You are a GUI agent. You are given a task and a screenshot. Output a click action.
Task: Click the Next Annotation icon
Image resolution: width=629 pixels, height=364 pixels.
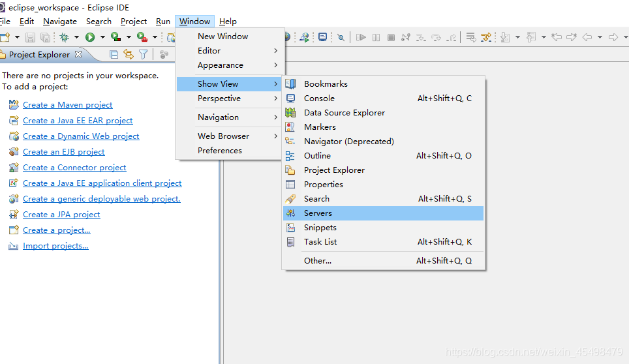(x=506, y=37)
